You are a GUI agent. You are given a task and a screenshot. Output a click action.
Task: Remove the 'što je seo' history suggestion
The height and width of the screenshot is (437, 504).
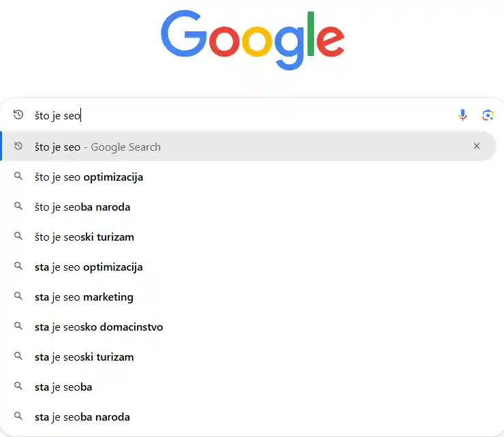477,146
